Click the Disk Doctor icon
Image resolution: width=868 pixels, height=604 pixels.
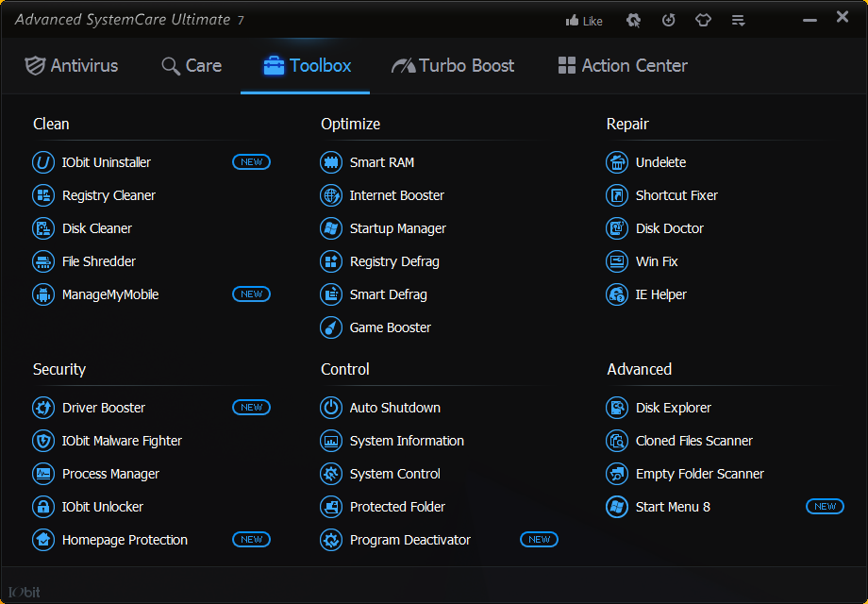pos(617,228)
